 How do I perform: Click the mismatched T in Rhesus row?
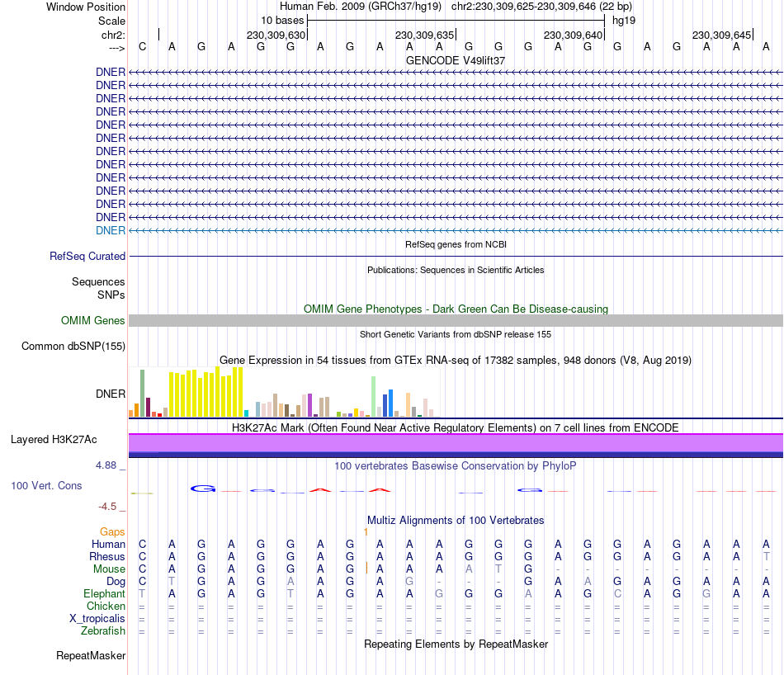pyautogui.click(x=766, y=556)
